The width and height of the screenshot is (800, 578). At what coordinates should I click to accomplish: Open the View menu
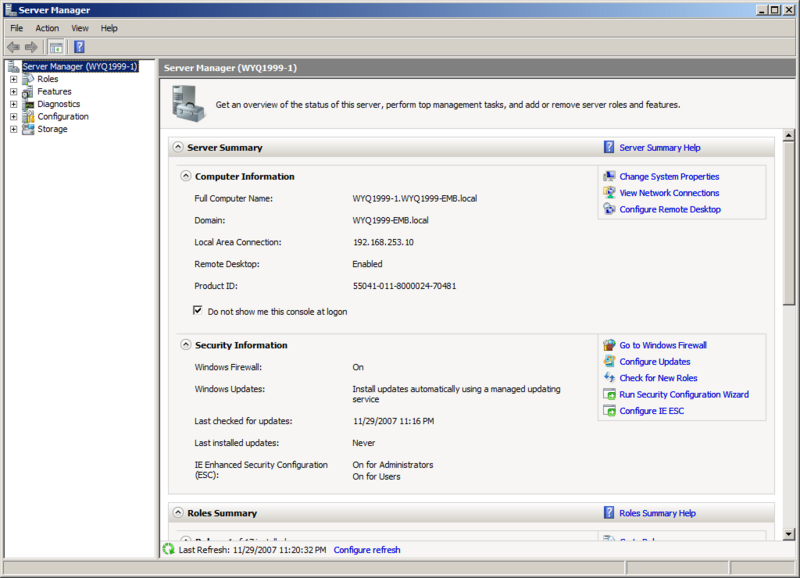[x=79, y=28]
